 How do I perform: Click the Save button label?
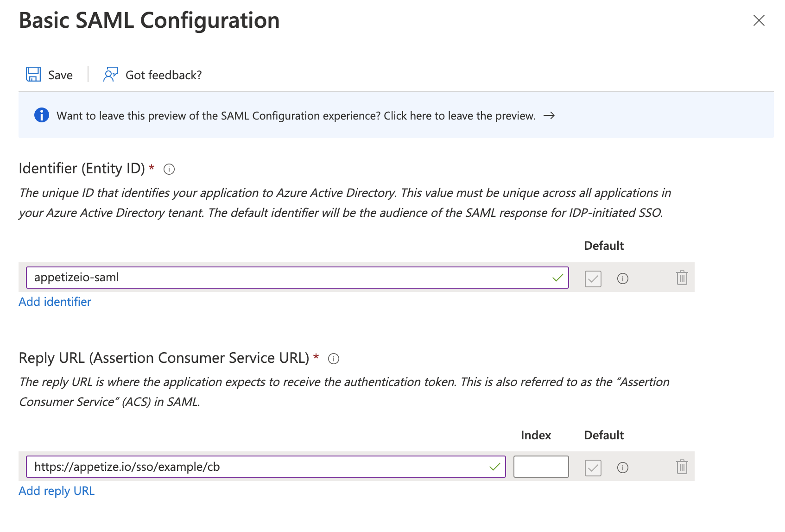pos(60,75)
